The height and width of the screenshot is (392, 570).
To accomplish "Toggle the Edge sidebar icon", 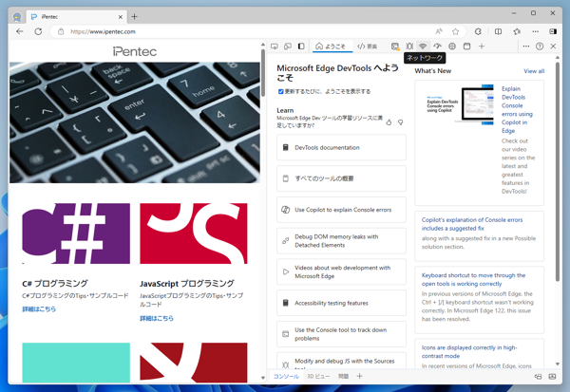I will [x=553, y=31].
